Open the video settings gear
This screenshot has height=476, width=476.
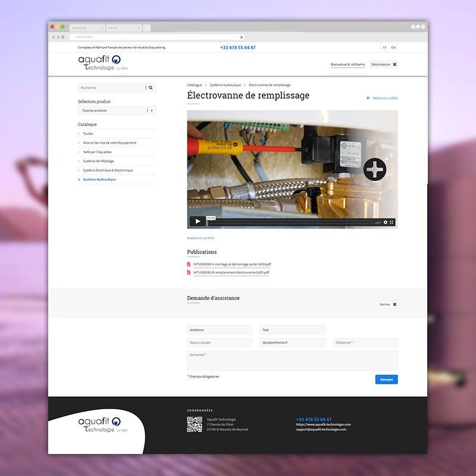coord(385,222)
